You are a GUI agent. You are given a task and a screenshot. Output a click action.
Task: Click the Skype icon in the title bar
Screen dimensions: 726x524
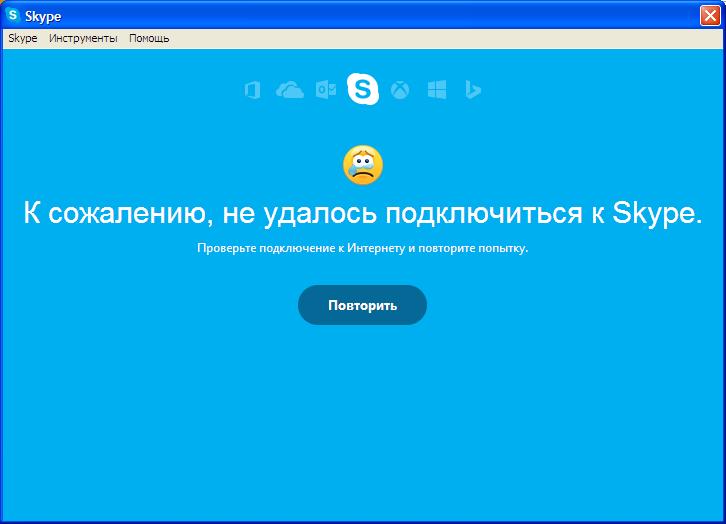click(13, 15)
